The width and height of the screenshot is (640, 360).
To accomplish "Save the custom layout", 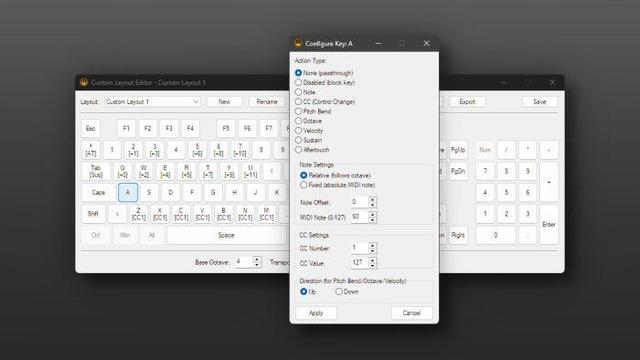I will 540,102.
